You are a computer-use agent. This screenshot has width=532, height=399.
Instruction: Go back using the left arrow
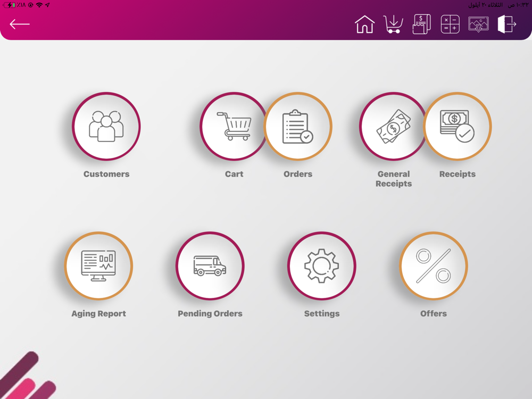[x=20, y=24]
